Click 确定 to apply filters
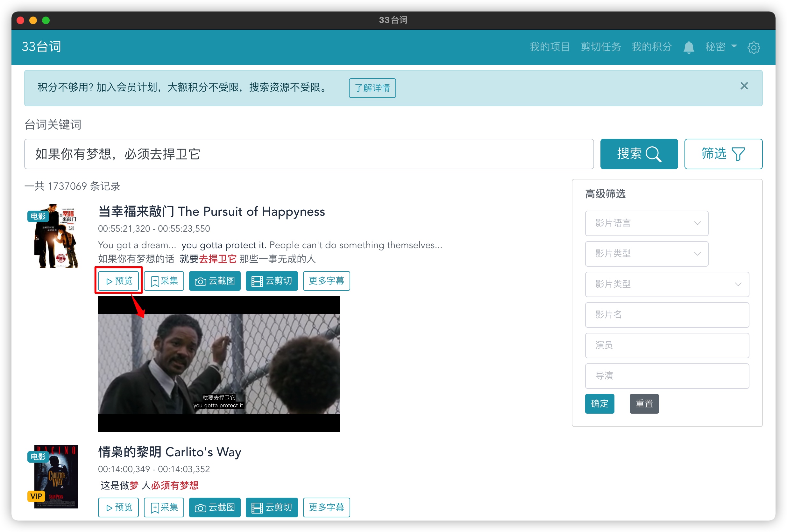The image size is (787, 532). coord(599,403)
